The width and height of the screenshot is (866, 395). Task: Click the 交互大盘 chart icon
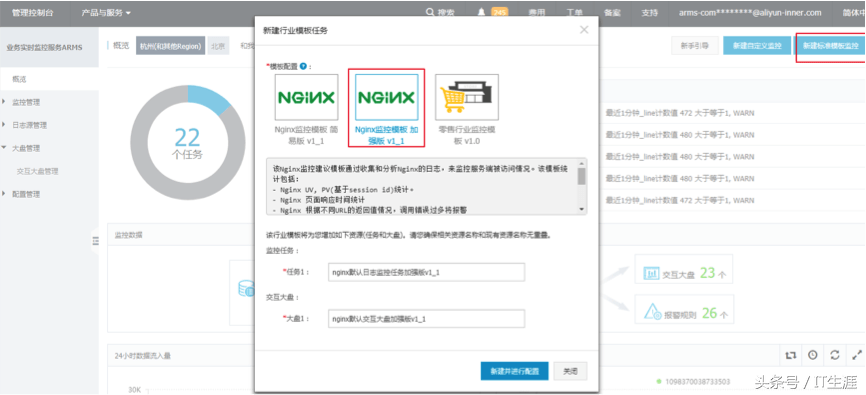[x=652, y=273]
